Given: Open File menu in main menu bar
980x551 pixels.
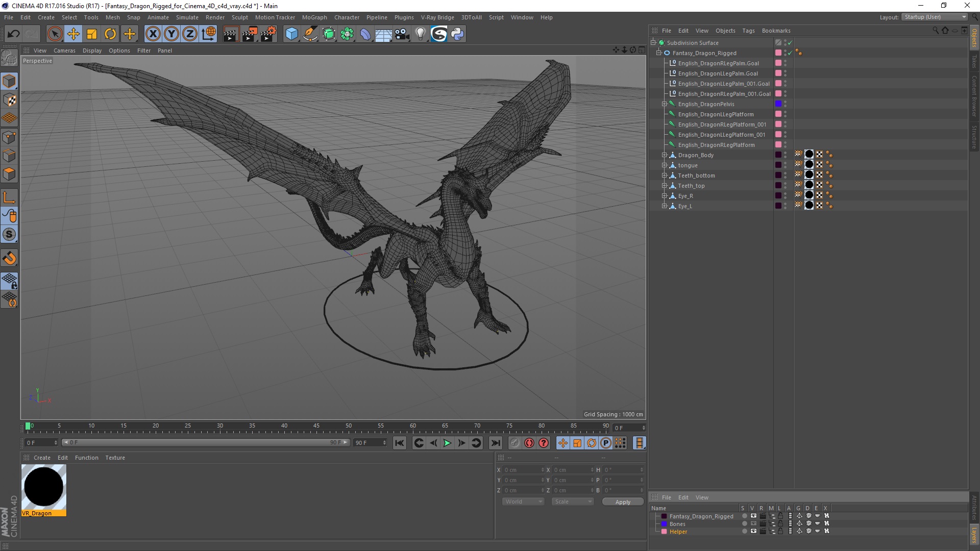Looking at the screenshot, I should point(9,17).
